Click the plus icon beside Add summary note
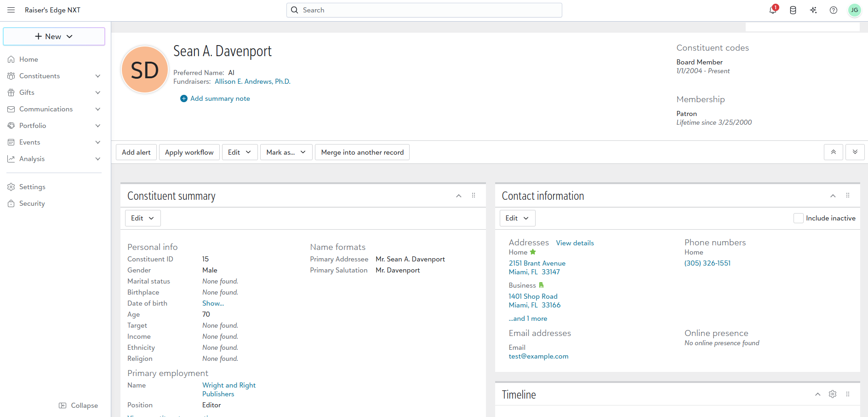 (x=184, y=98)
